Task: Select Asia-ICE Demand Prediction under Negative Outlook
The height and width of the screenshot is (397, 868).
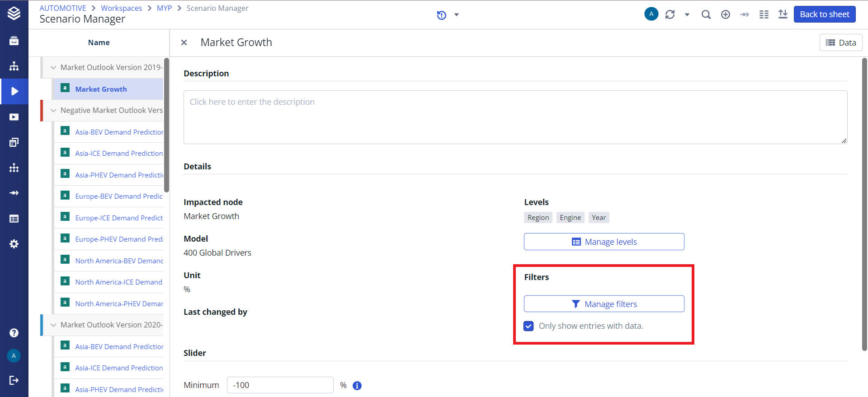Action: point(119,154)
